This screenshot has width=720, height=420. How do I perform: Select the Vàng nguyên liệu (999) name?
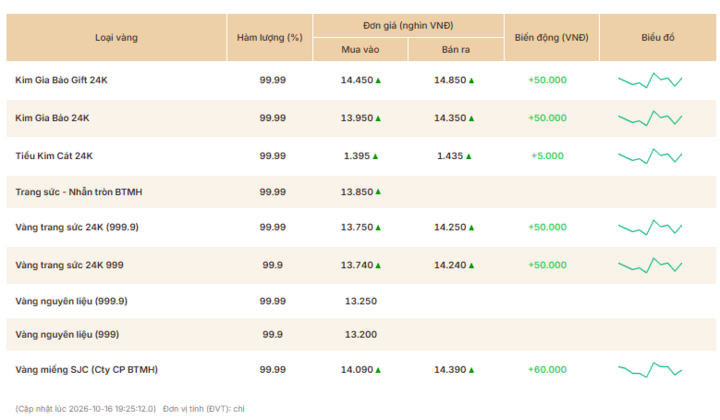click(67, 335)
